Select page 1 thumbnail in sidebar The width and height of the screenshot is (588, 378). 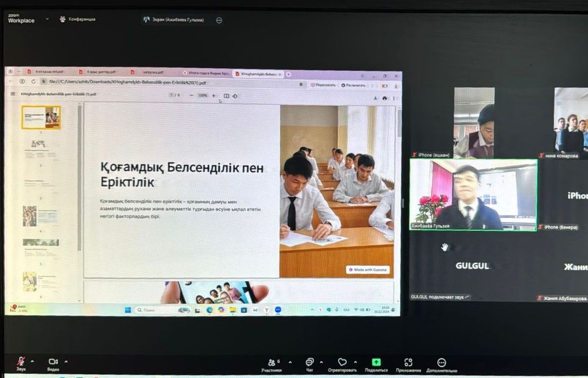41,117
